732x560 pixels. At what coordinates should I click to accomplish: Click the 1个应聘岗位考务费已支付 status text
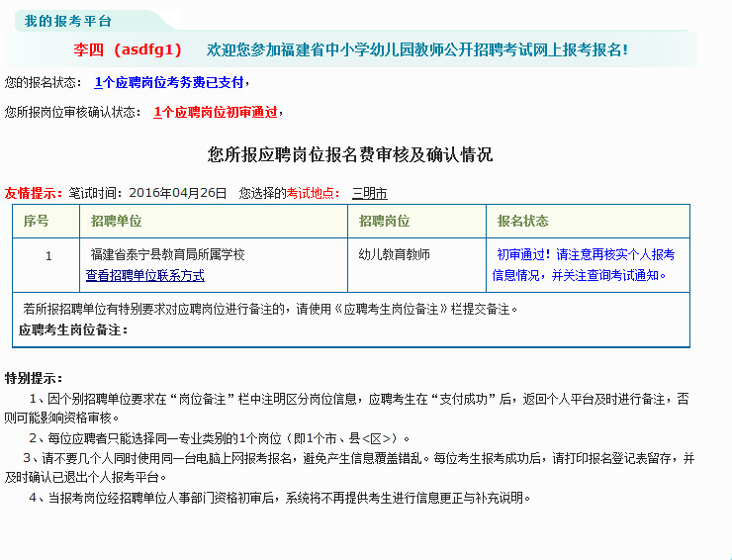pyautogui.click(x=168, y=82)
